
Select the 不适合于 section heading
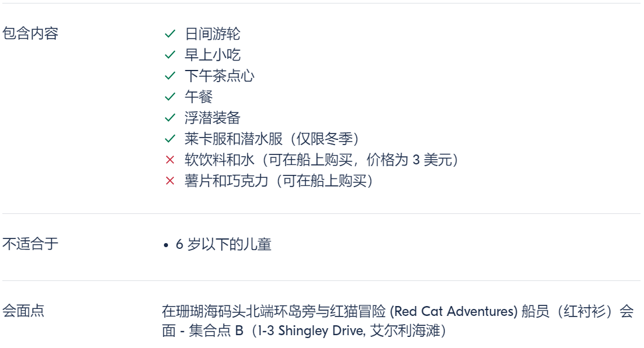click(x=30, y=244)
